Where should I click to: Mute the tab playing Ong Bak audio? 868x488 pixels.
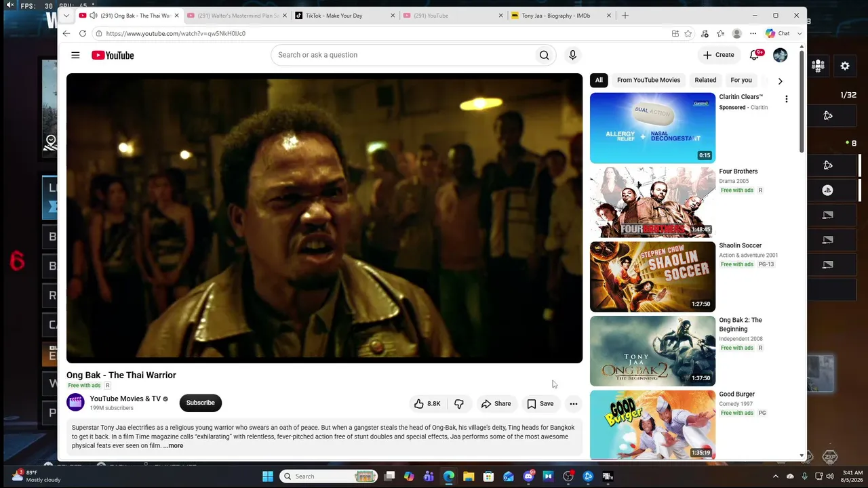pos(93,16)
